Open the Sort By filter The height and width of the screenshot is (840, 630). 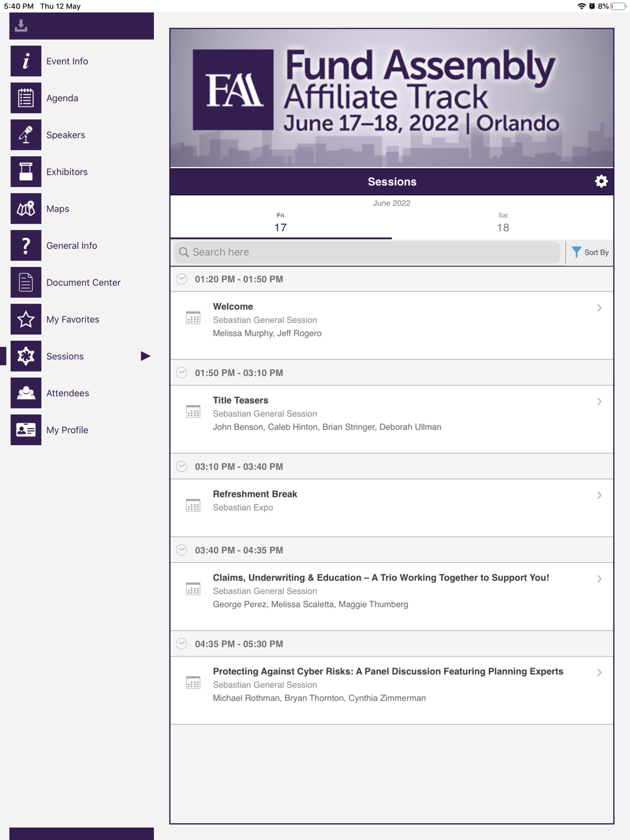click(590, 253)
